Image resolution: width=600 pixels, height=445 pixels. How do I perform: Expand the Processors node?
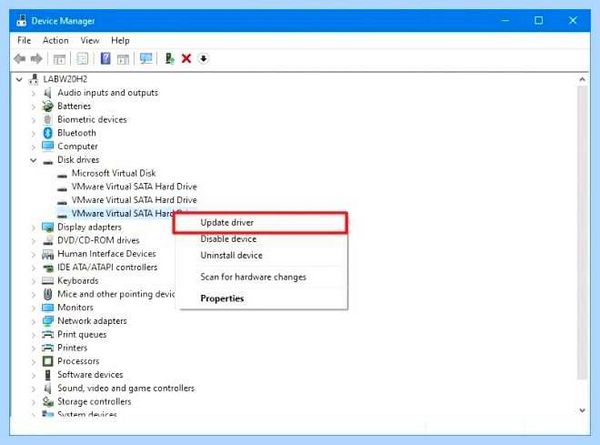34,362
